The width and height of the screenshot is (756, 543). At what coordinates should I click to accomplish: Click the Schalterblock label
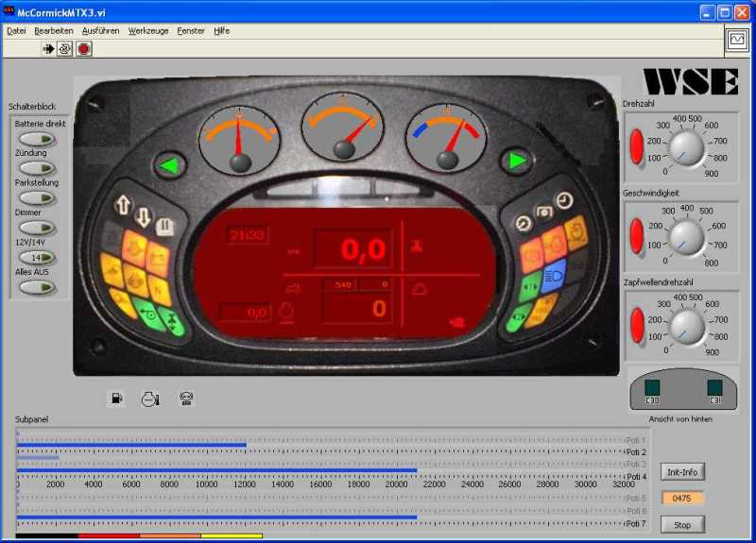pyautogui.click(x=32, y=107)
